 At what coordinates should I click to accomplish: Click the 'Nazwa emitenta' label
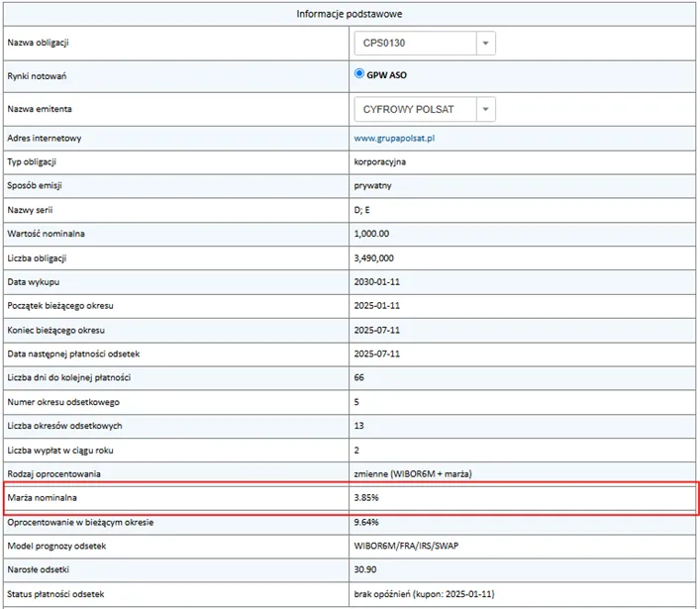[40, 109]
